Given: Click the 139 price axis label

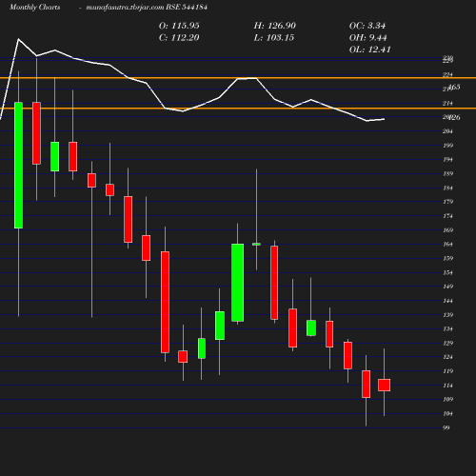Looking at the screenshot, I should coord(447,315).
